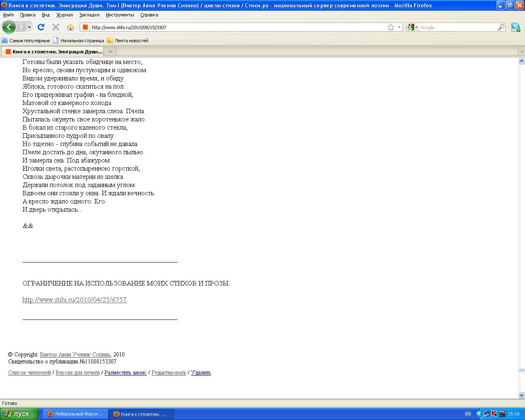Viewport: 525px width, 420px height.
Task: Go back with the green Back arrow
Action: (x=9, y=27)
